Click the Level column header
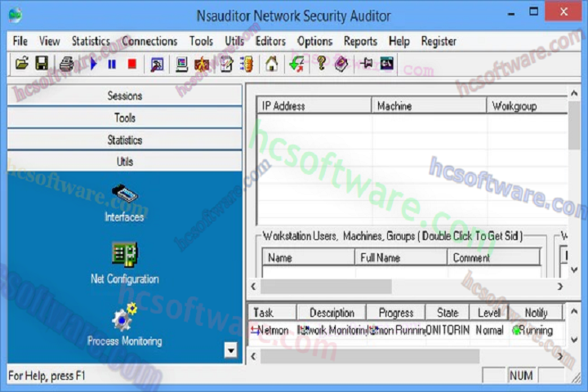Screen dimensions: 588x392 (488, 312)
